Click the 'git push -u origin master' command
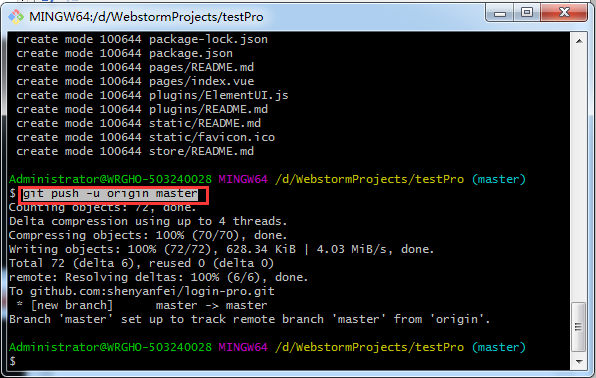 coord(110,194)
